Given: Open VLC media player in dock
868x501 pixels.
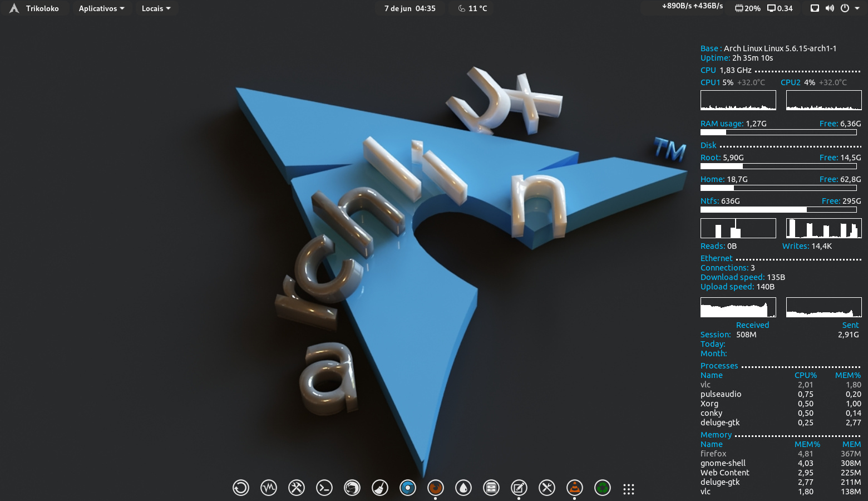Looking at the screenshot, I should [x=575, y=488].
